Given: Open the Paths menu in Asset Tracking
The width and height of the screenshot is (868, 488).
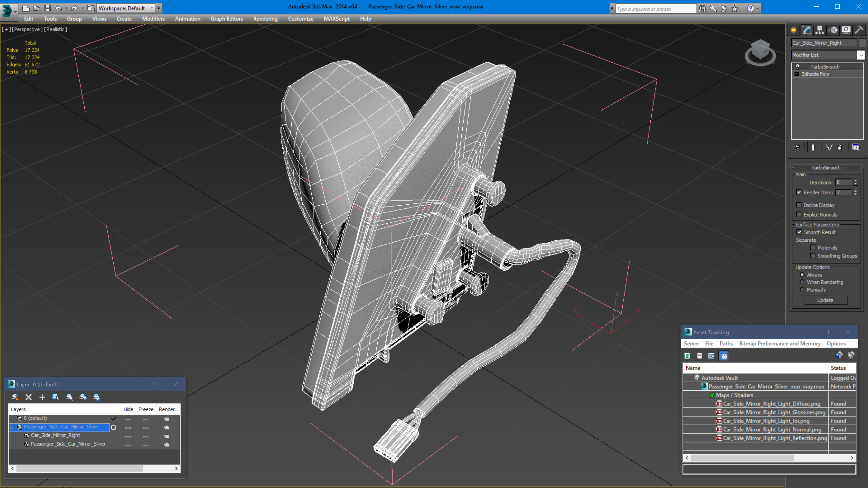Looking at the screenshot, I should pos(726,343).
